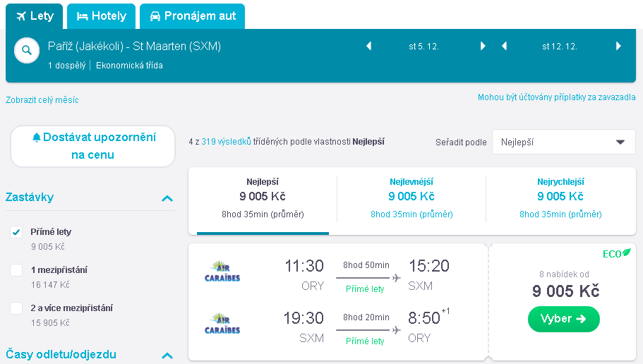Select the Nejlevnější sorting tab
This screenshot has width=643, height=364.
pos(411,198)
